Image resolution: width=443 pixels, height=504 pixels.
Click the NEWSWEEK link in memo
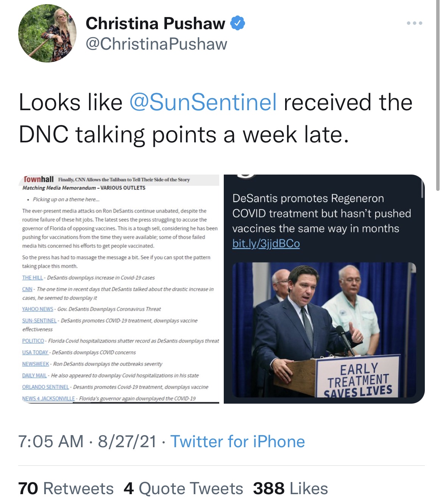[36, 364]
